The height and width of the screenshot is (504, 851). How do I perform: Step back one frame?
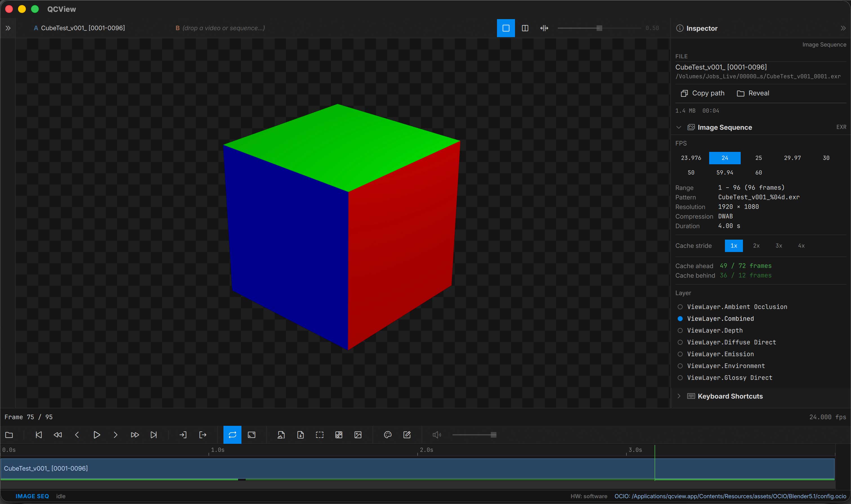click(77, 435)
